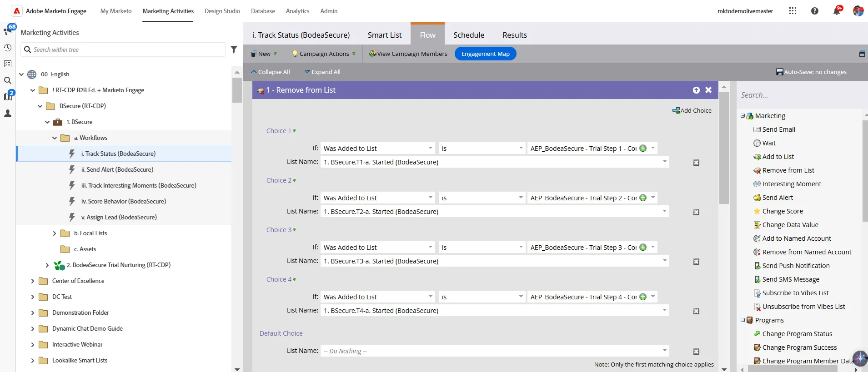The width and height of the screenshot is (868, 372).
Task: Go to Design Studio in top navigation
Action: click(x=222, y=11)
